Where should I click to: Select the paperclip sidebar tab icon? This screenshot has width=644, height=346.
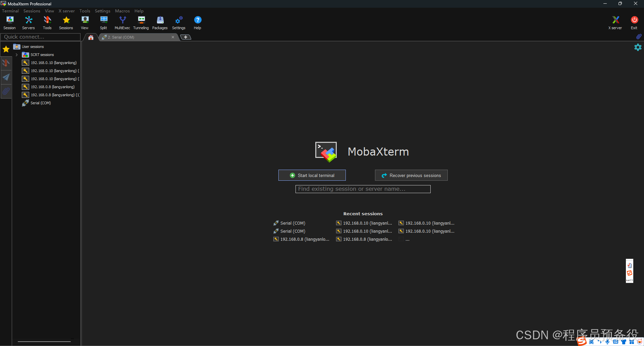6,91
